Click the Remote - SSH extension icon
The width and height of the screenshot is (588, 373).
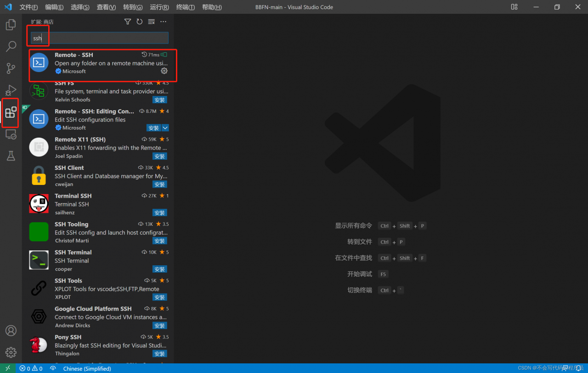(x=39, y=62)
